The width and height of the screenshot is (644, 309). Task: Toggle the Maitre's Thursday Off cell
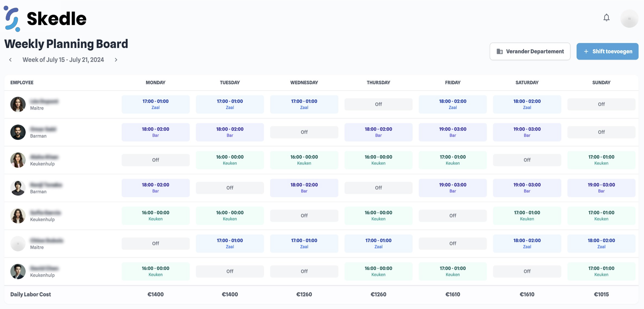pyautogui.click(x=378, y=104)
